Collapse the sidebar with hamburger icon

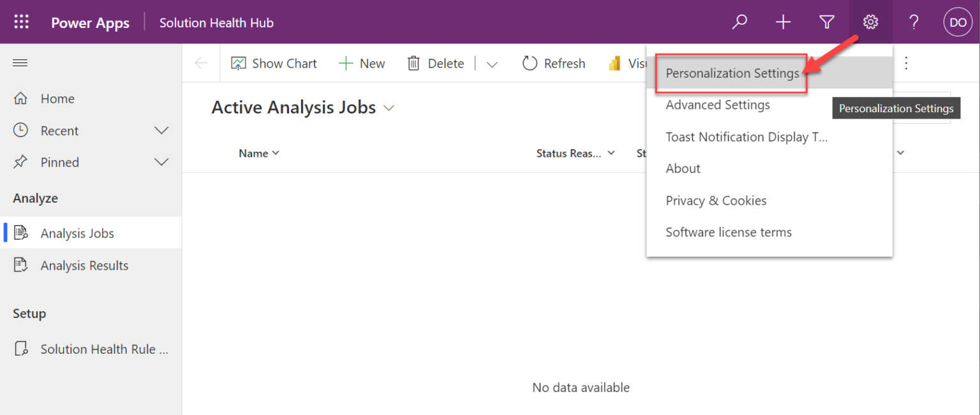pos(20,62)
